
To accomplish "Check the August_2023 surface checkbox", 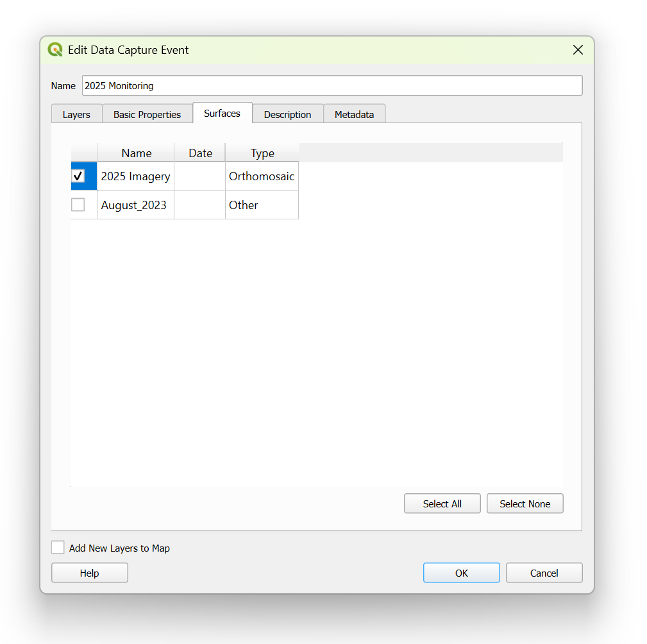I will (78, 205).
